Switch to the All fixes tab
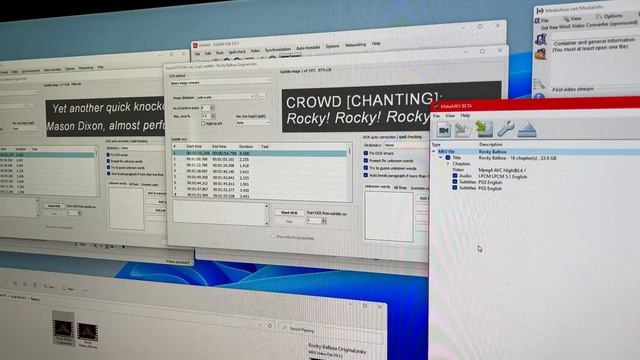 (400, 187)
